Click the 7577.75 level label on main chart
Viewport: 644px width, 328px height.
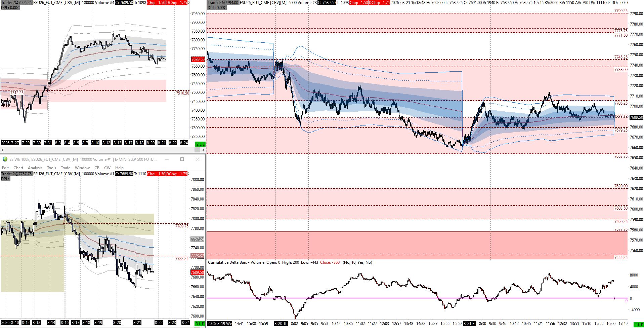[x=621, y=229]
